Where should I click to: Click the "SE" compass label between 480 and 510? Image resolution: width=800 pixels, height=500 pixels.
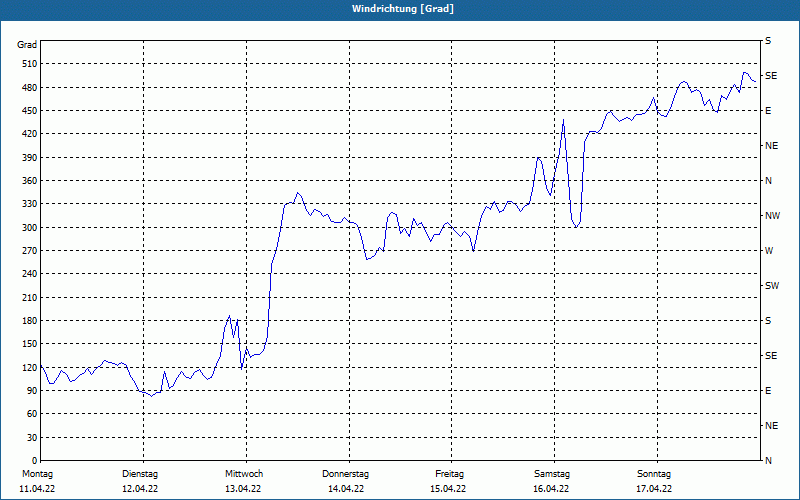coord(771,76)
